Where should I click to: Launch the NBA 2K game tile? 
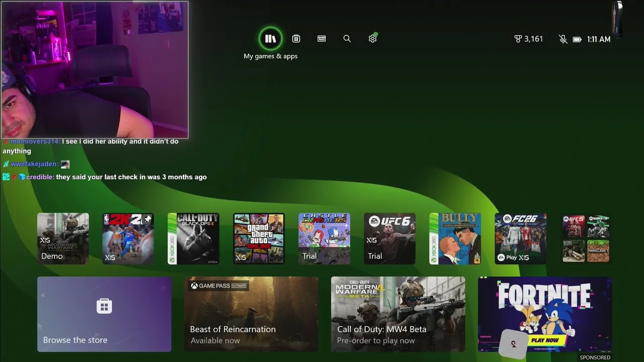coord(128,238)
